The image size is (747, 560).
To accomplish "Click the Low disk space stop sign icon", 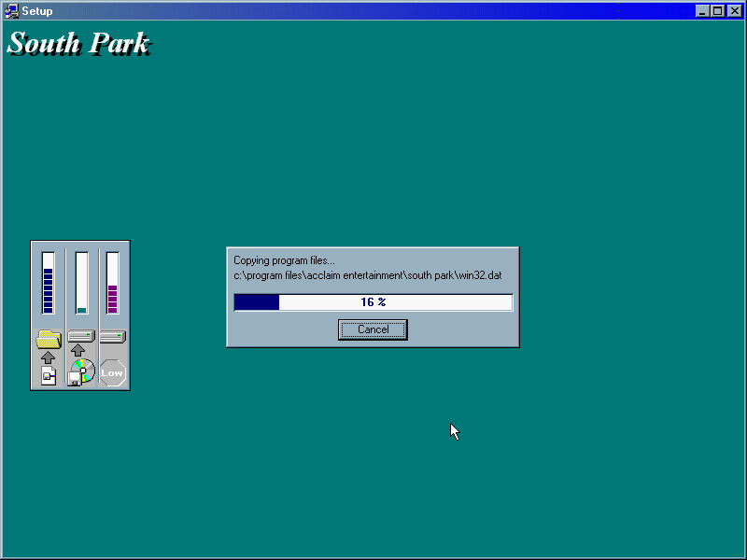I will pos(112,373).
